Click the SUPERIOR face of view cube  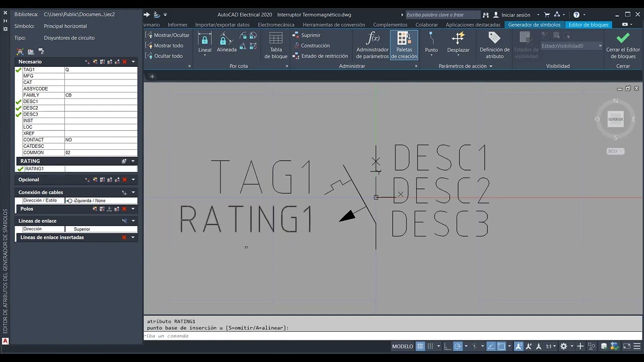tap(616, 119)
